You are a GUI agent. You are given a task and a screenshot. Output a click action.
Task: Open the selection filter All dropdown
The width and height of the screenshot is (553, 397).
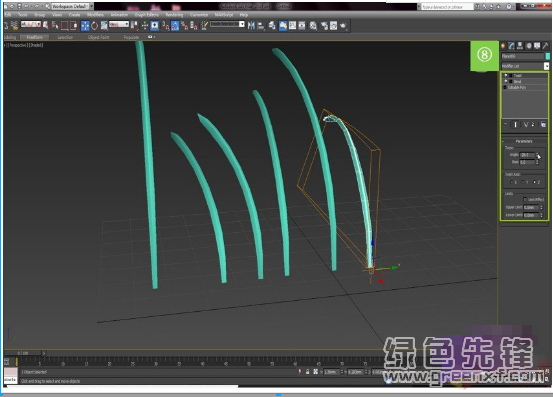point(31,24)
